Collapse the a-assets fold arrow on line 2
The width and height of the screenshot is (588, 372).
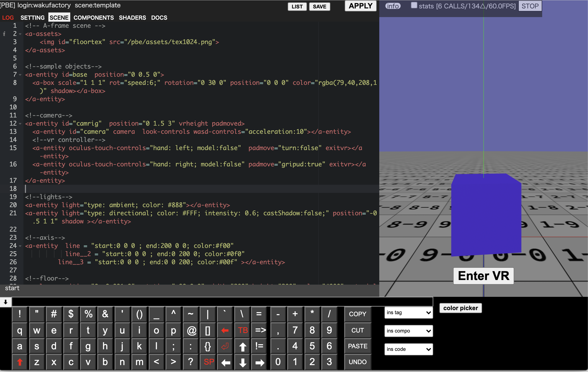point(20,34)
